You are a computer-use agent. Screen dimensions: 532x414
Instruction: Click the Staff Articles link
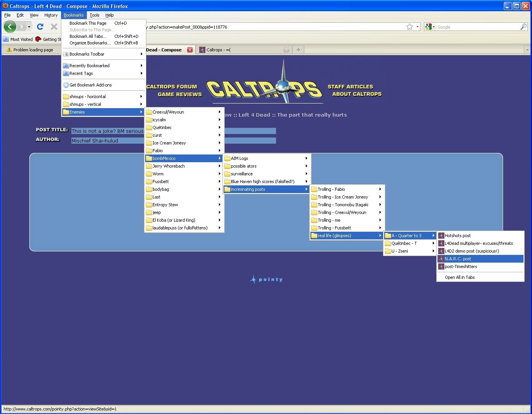coord(350,87)
